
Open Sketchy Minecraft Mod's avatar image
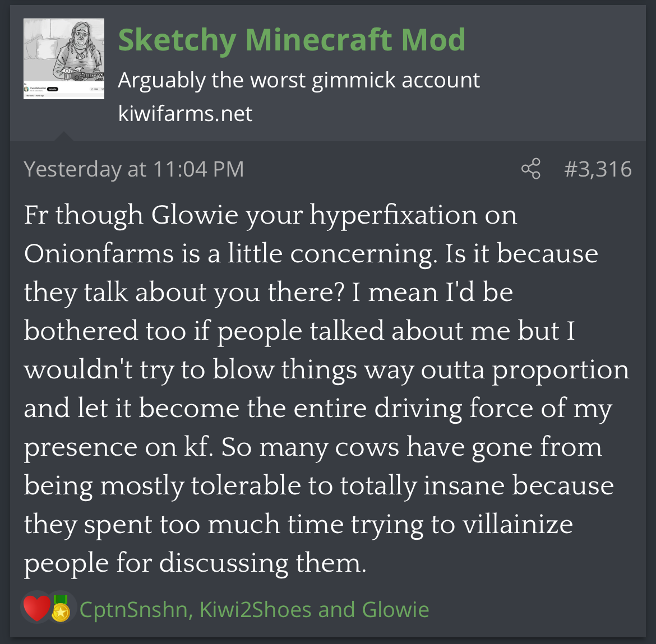(x=64, y=59)
